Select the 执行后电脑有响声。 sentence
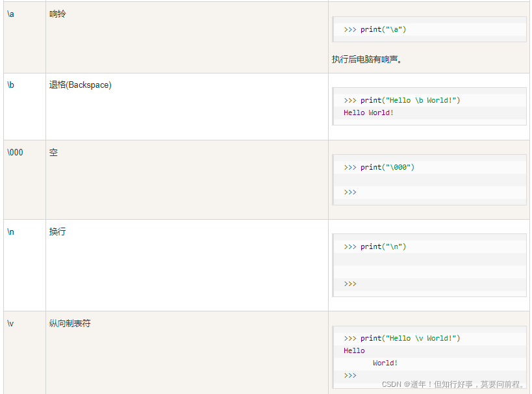The width and height of the screenshot is (532, 394). click(367, 59)
